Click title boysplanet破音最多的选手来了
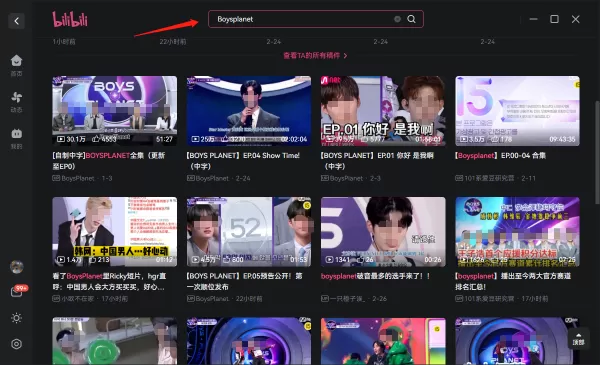600x365 pixels. [x=375, y=276]
